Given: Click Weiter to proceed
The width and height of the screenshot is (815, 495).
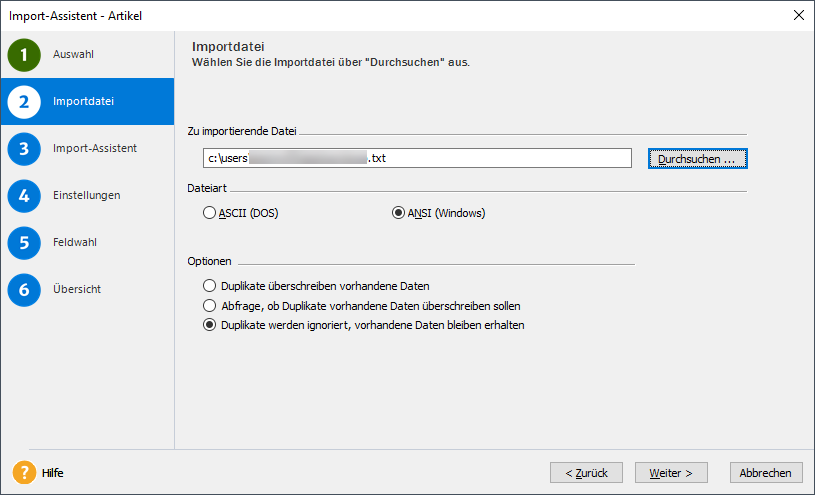Looking at the screenshot, I should click(x=678, y=472).
